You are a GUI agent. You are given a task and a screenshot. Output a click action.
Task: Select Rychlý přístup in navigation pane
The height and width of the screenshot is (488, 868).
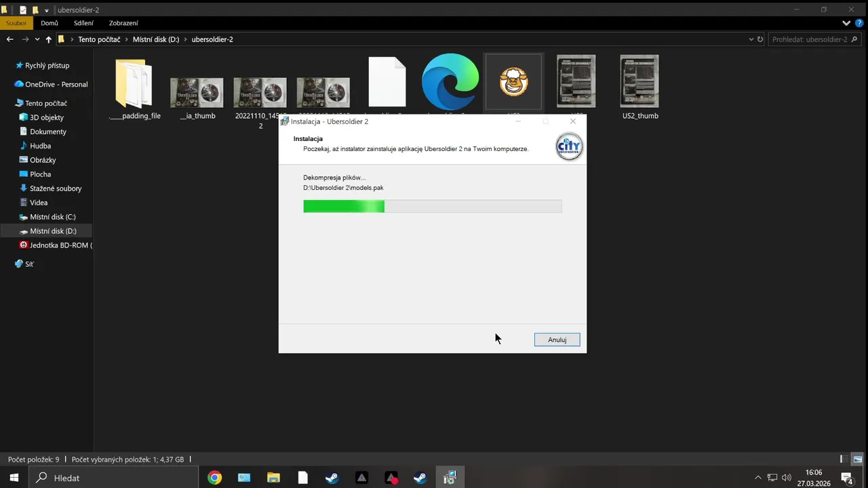46,66
